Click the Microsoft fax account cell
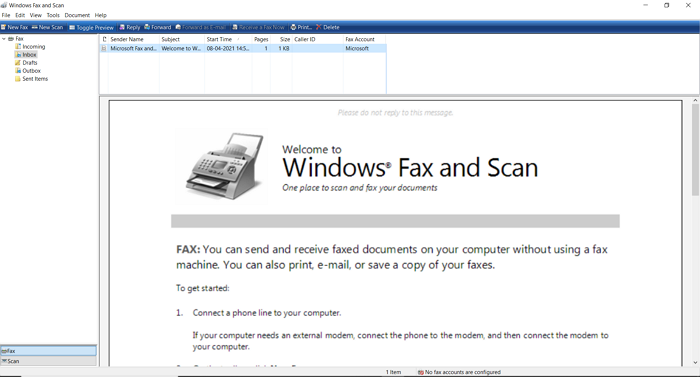 (357, 48)
